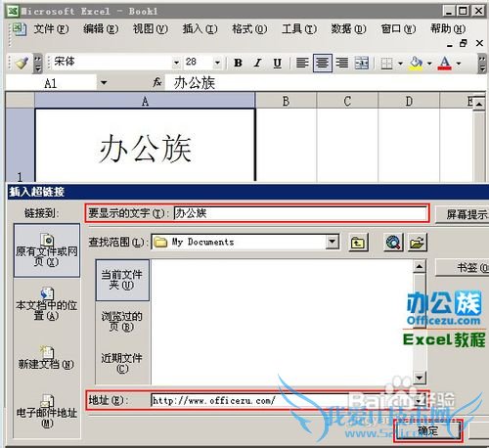The height and width of the screenshot is (448, 489).
Task: Open the 数据 (Data) menu
Action: pos(348,29)
